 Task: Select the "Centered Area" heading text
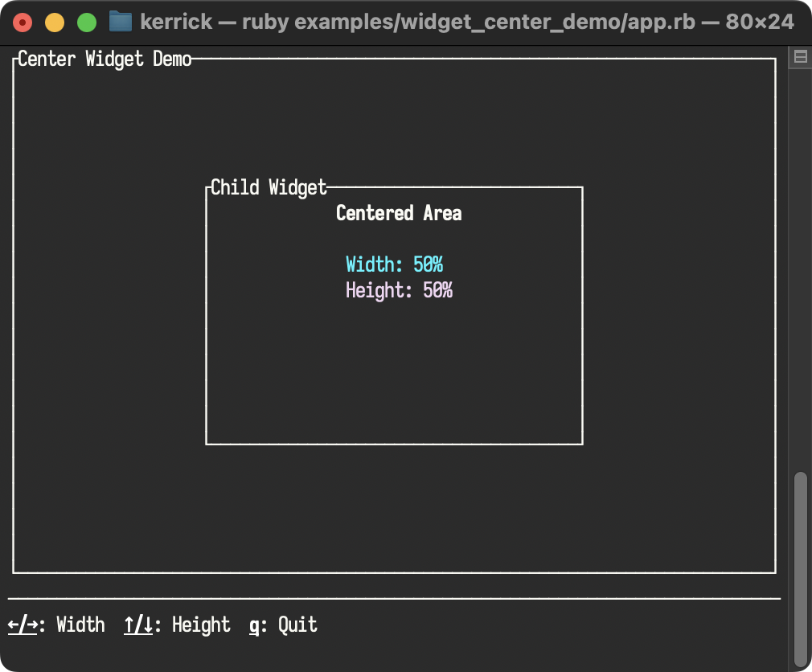pos(399,213)
